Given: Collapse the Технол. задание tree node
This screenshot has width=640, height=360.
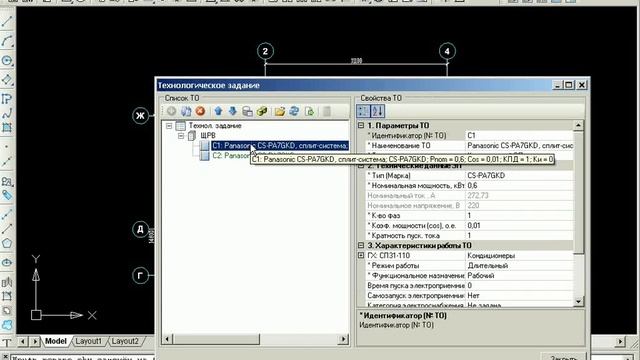Looking at the screenshot, I should point(169,126).
